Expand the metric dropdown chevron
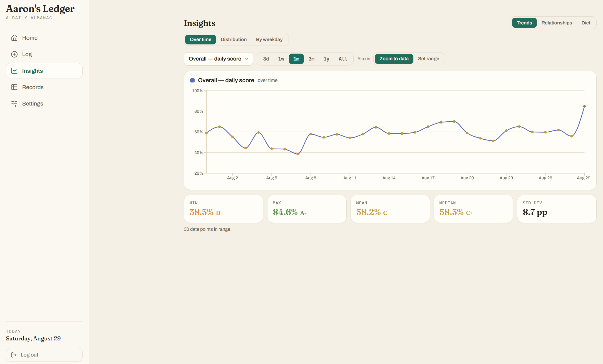 pos(247,59)
